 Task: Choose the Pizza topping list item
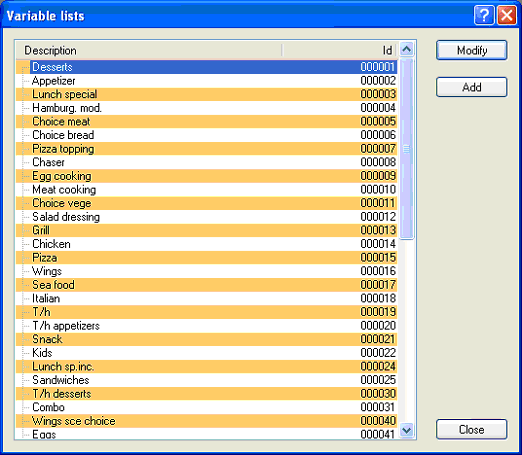(x=207, y=149)
